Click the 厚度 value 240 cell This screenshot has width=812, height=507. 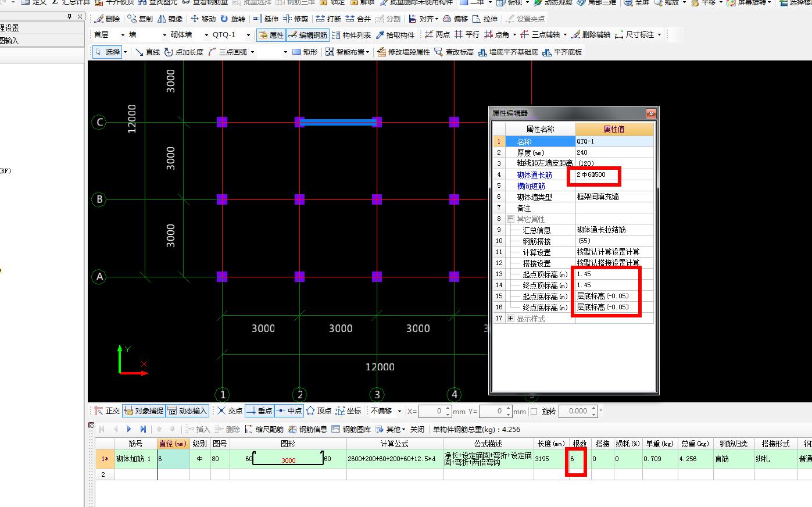click(x=614, y=152)
